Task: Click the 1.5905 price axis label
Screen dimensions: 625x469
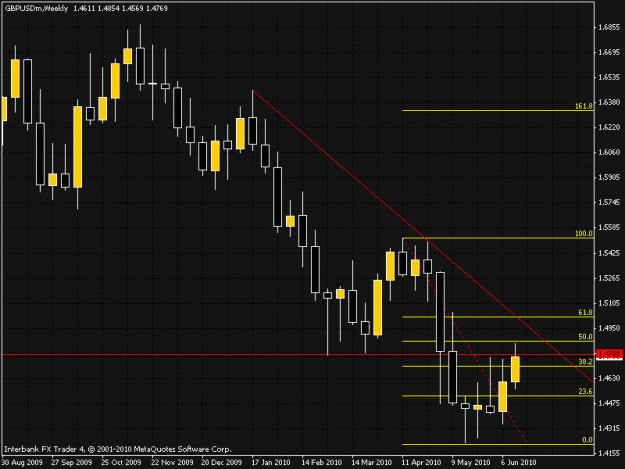Action: point(609,177)
